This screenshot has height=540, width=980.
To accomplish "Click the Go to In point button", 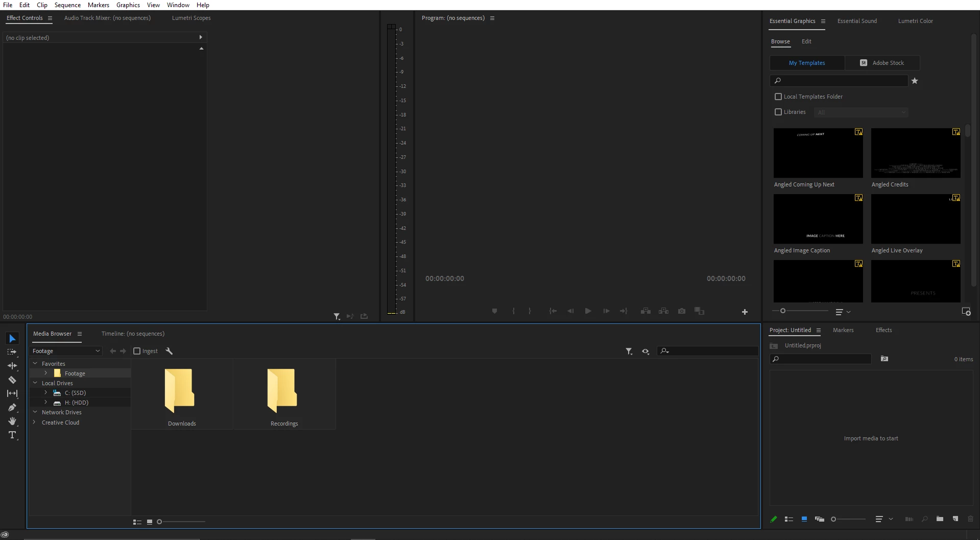I will (x=553, y=311).
